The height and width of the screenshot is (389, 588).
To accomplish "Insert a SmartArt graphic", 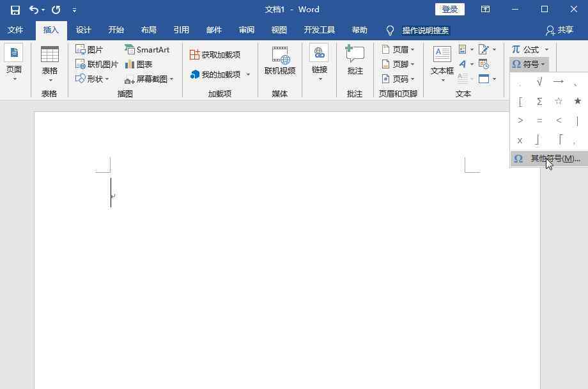I will point(147,49).
